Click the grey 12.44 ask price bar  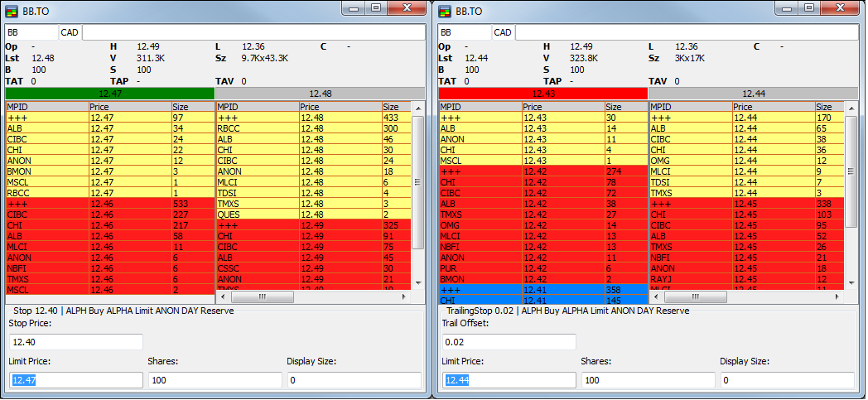pyautogui.click(x=753, y=94)
